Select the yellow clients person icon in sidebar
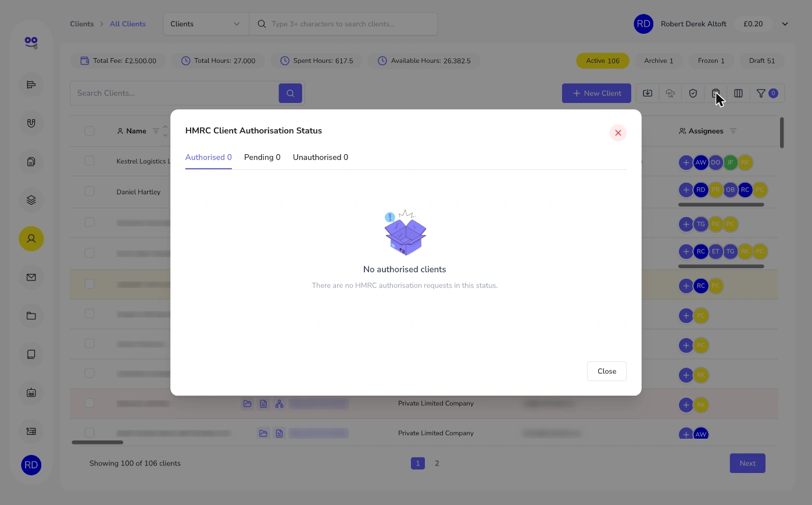 point(31,239)
